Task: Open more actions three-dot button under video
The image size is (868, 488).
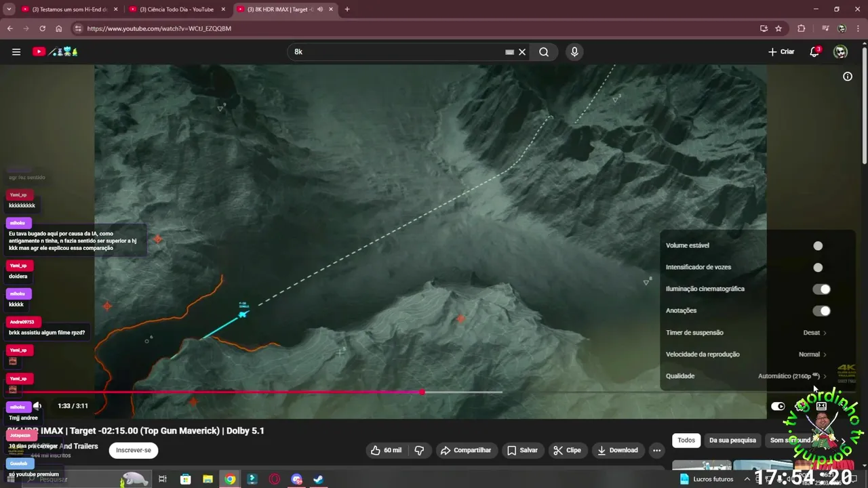Action: (x=656, y=450)
